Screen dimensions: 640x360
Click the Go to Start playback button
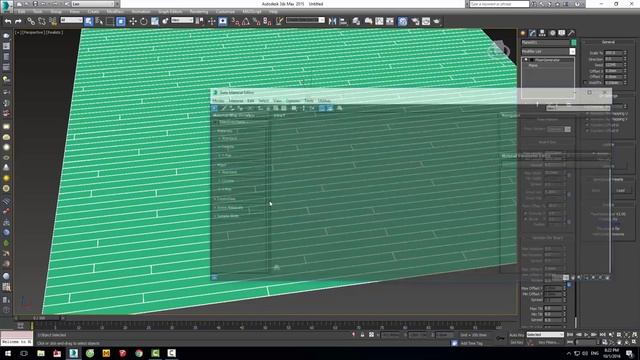click(x=571, y=335)
